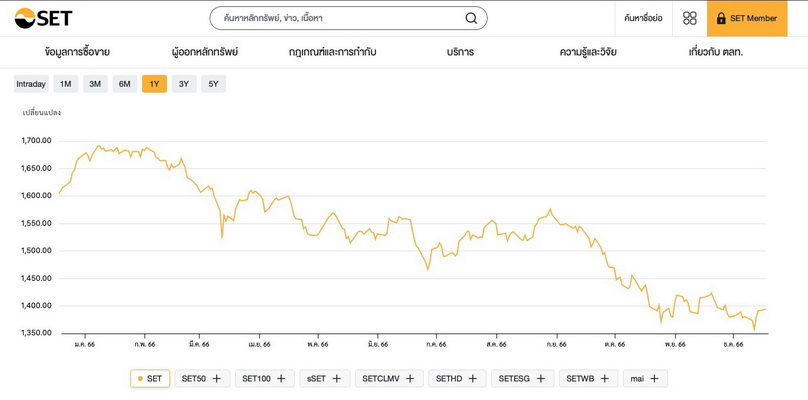Click the SET logo
The width and height of the screenshot is (808, 400).
[43, 18]
